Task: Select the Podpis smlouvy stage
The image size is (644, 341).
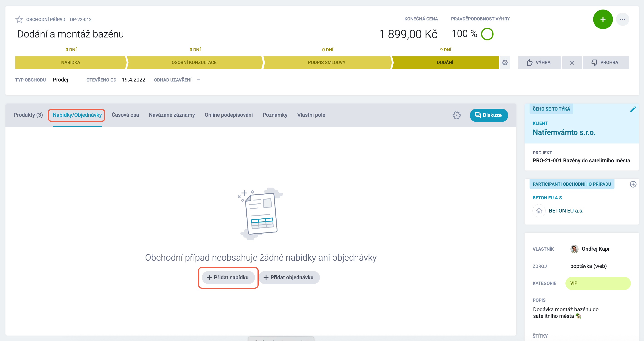Action: pos(327,62)
